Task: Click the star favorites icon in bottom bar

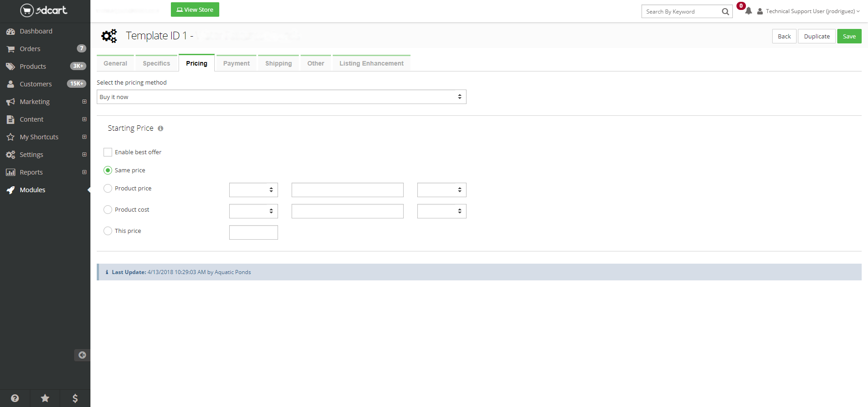Action: click(x=45, y=398)
